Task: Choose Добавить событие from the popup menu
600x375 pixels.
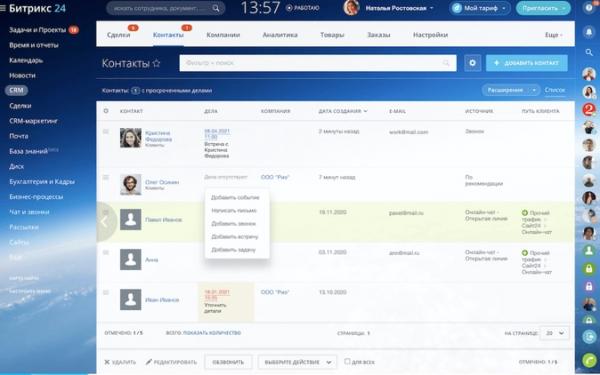Action: [235, 197]
